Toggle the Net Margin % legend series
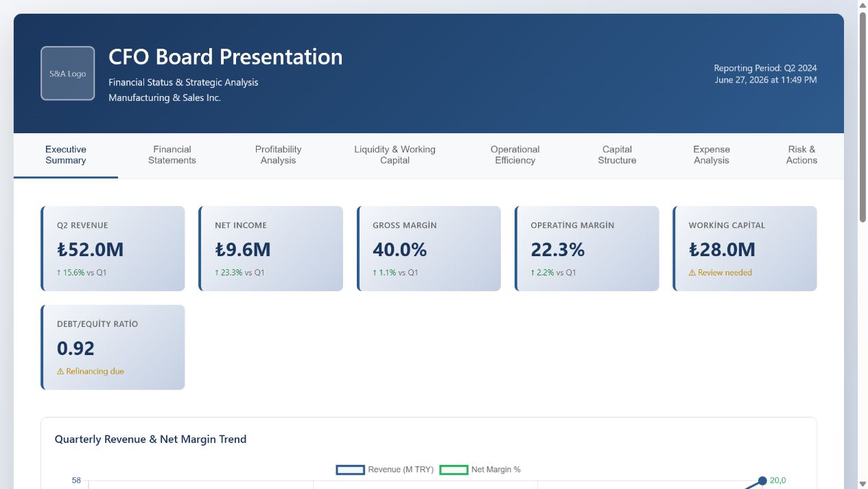The height and width of the screenshot is (489, 868). [x=480, y=470]
